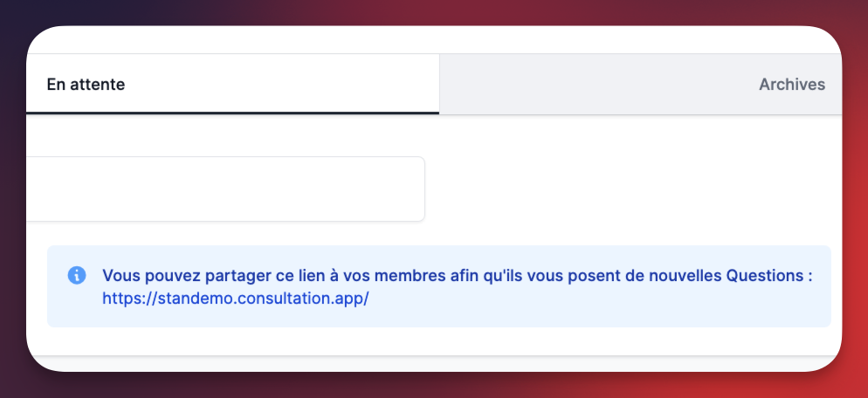Click the dark underline beneath En attente
The width and height of the screenshot is (868, 398).
tap(232, 113)
